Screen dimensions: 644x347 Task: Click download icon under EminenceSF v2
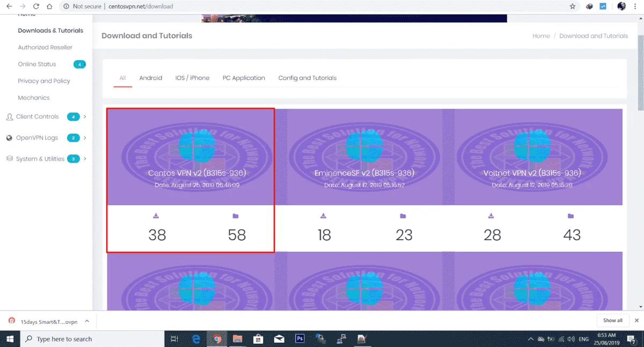[x=324, y=216]
